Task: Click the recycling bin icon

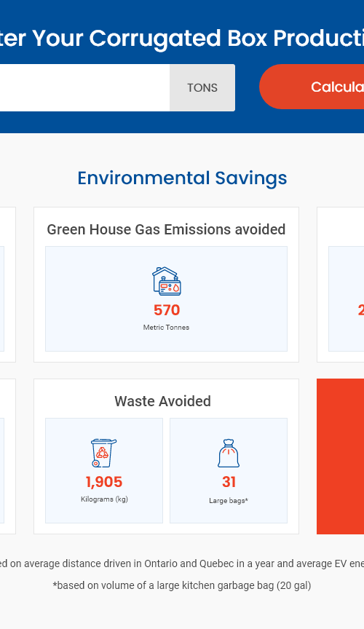Action: [103, 453]
